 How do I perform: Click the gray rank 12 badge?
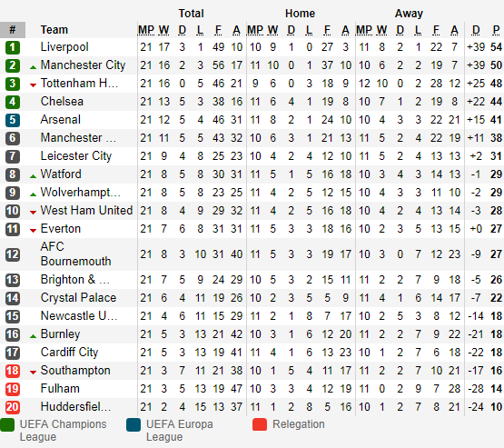click(x=13, y=254)
